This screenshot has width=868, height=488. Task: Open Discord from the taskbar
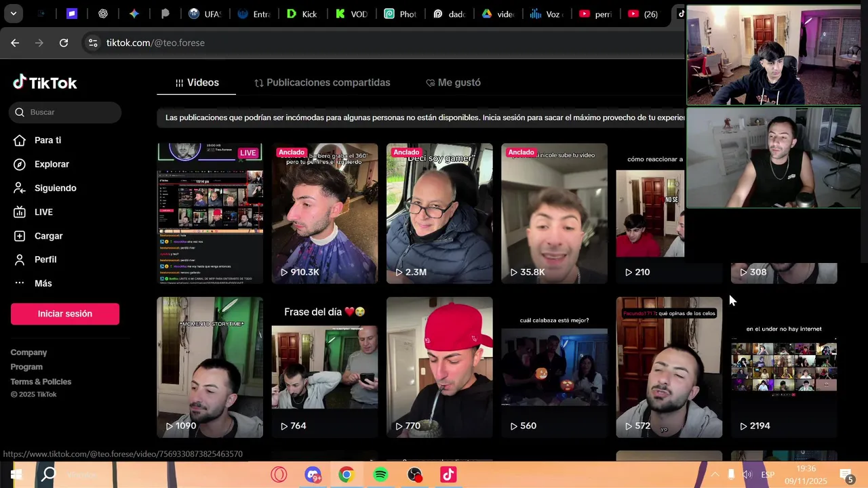(313, 474)
